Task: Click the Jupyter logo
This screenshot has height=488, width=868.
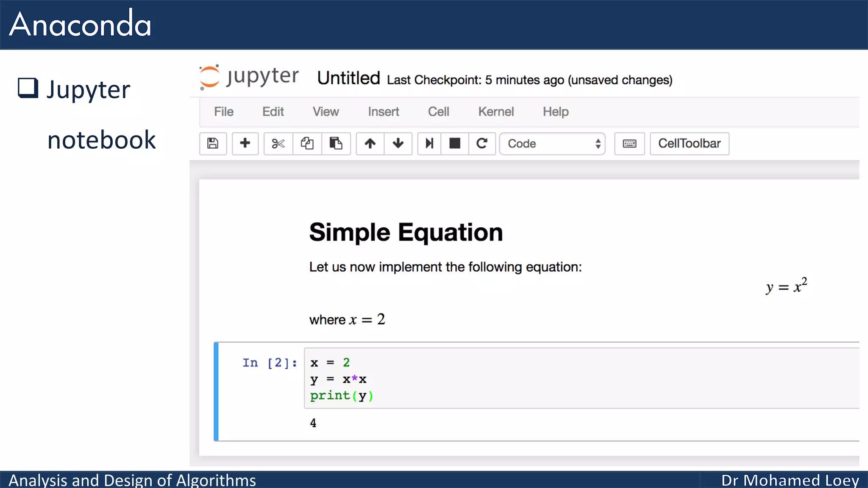Action: pos(249,77)
